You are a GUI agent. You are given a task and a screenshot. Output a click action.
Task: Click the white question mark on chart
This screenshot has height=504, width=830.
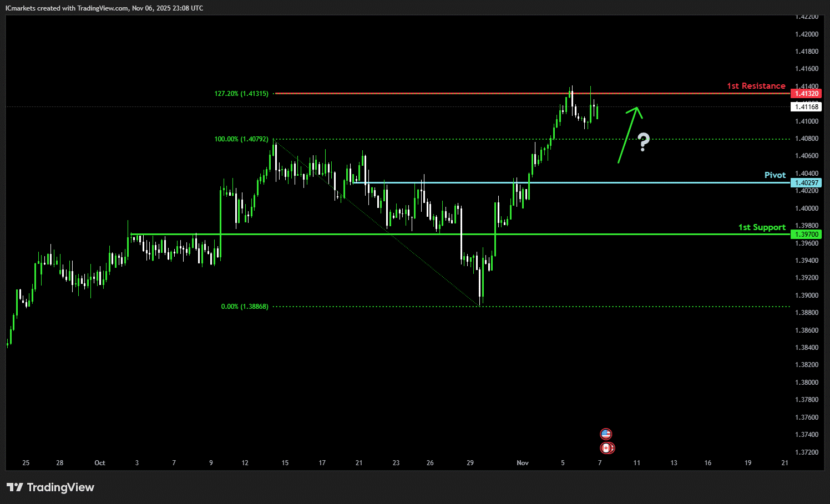pyautogui.click(x=643, y=142)
